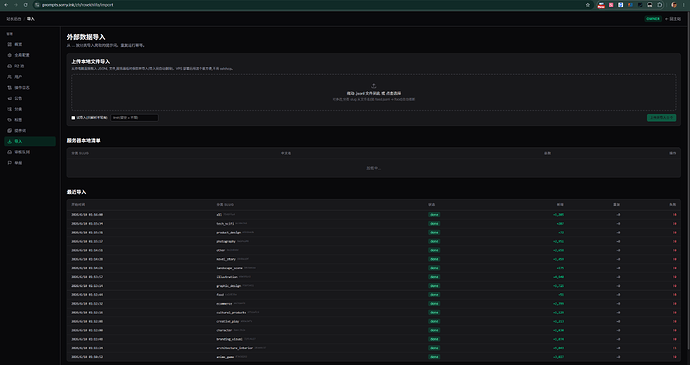Screen dimensions: 690x365
Task: Open the 标签 tag item in the sidebar
Action: (x=29, y=120)
